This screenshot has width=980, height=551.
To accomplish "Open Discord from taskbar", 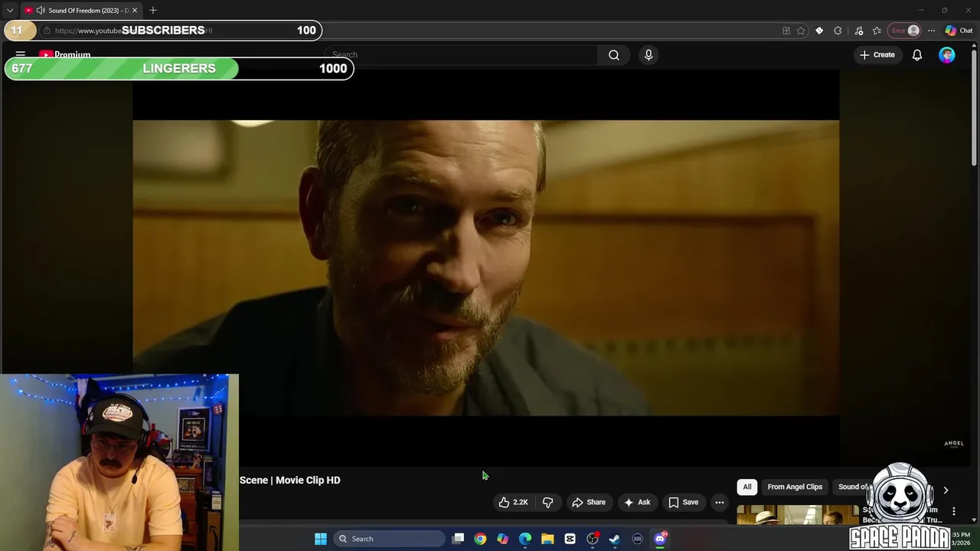I will 660,539.
